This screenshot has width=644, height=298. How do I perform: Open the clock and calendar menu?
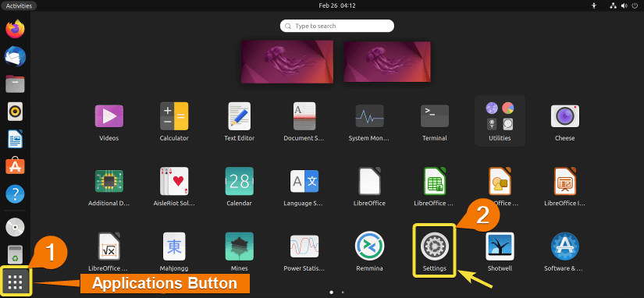336,5
